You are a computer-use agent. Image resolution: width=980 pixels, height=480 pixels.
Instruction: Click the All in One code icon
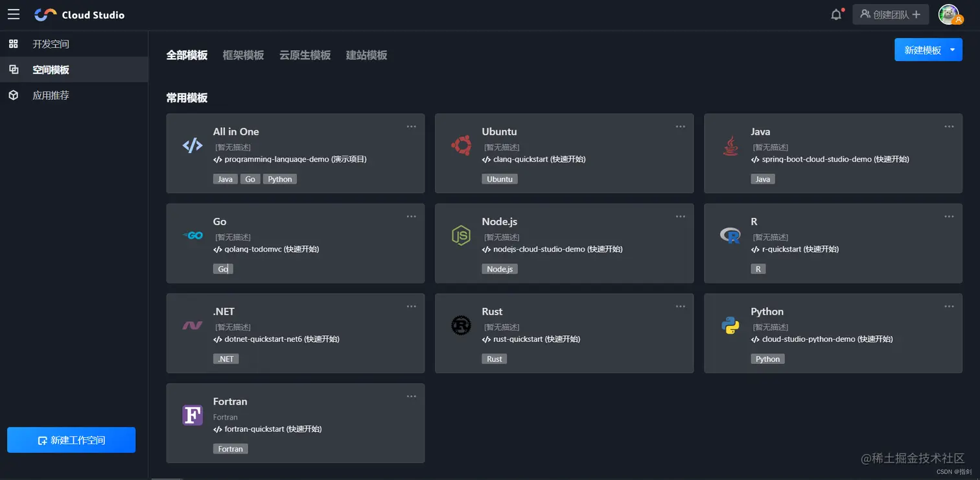(192, 145)
